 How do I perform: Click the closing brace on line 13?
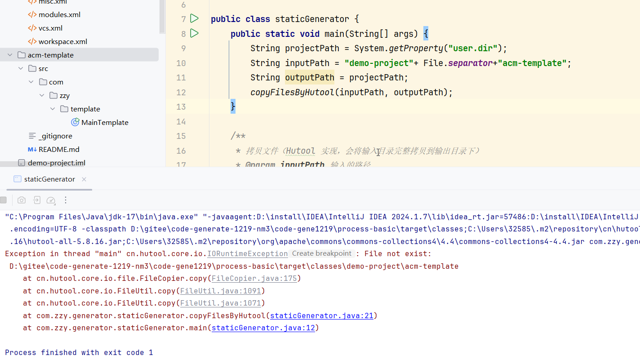coord(233,107)
